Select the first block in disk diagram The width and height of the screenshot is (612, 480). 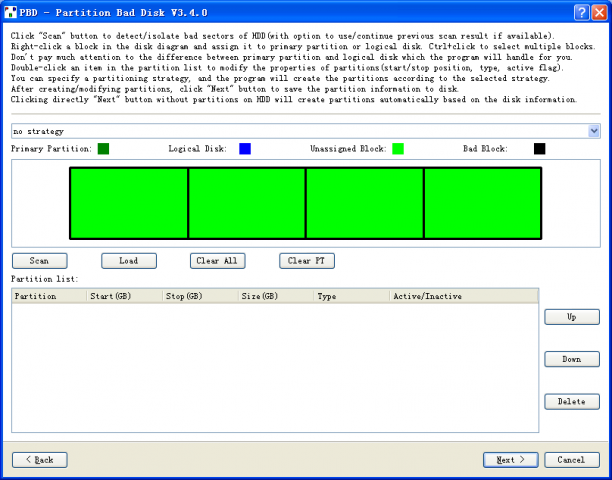pyautogui.click(x=129, y=203)
